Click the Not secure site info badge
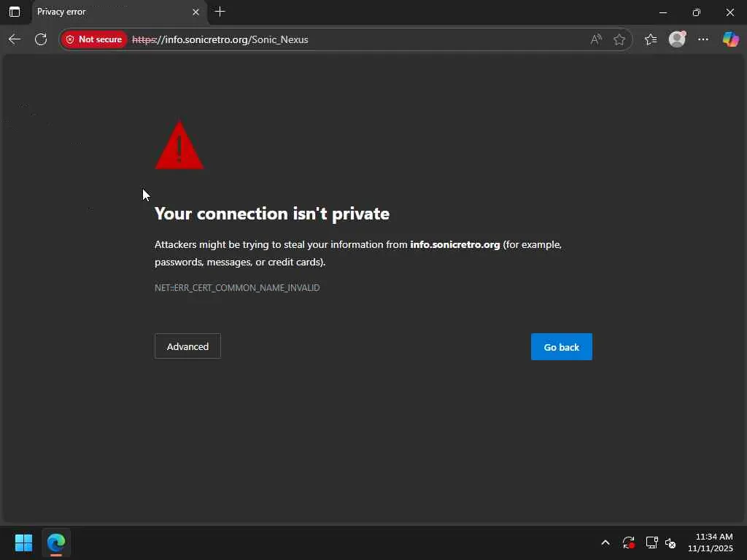The width and height of the screenshot is (747, 560). (94, 39)
